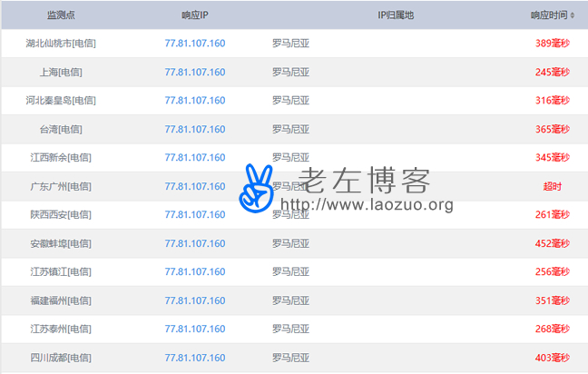This screenshot has height=374, width=588.
Task: Click 罗马尼亚 in the 台湾 row
Action: point(291,129)
